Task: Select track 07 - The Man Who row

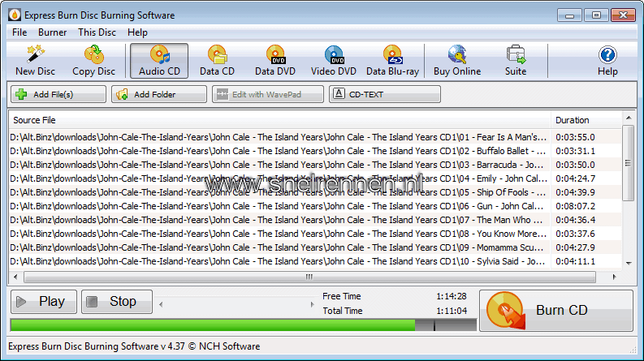Action: [x=315, y=220]
